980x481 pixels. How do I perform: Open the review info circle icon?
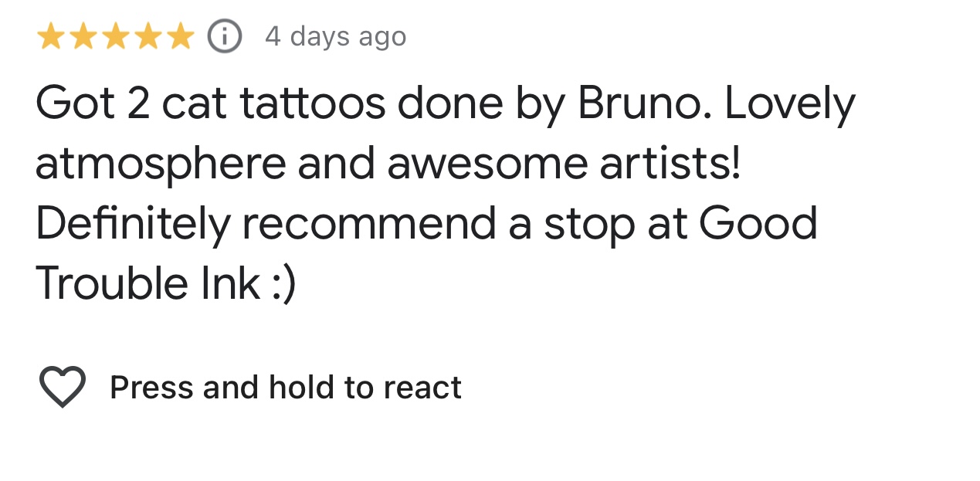tap(225, 36)
